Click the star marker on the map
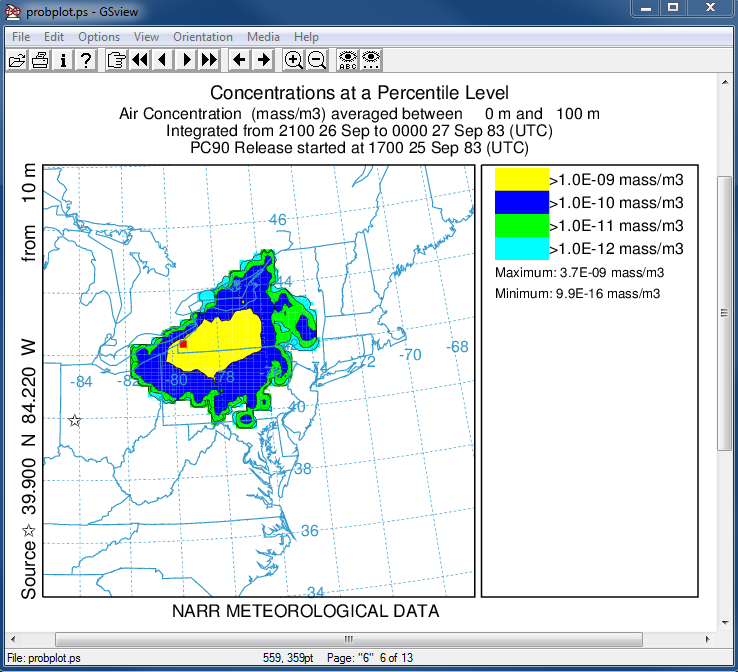This screenshot has height=672, width=738. pos(74,420)
